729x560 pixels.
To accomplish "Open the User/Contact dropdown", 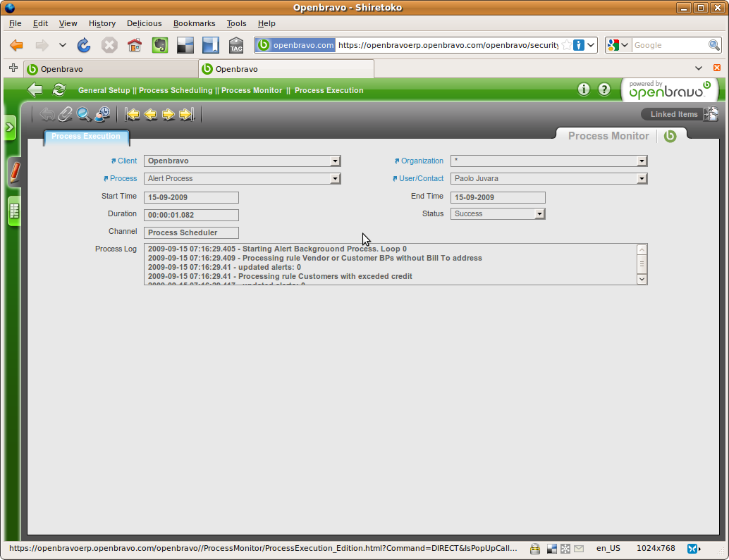I will click(x=641, y=179).
